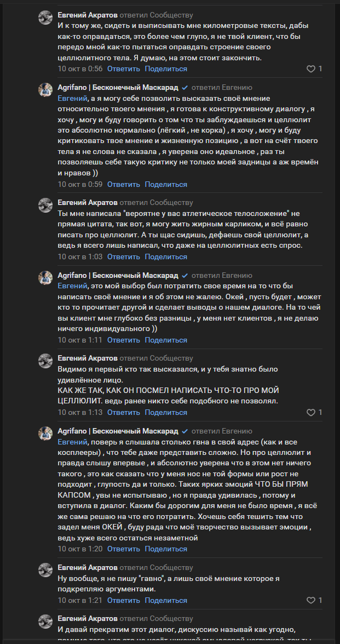The height and width of the screenshot is (644, 340).
Task: Open Agrifano's profile name on the 1:20 comment
Action: coord(118,431)
